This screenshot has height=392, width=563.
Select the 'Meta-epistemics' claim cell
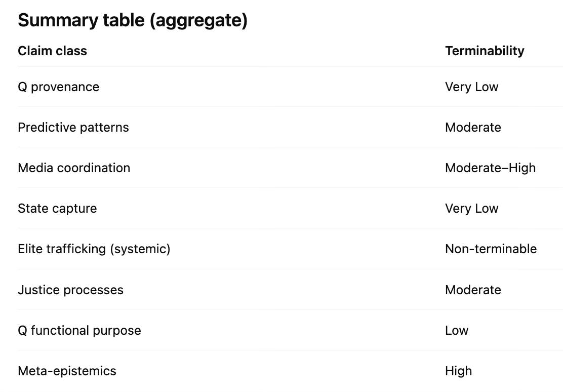67,371
